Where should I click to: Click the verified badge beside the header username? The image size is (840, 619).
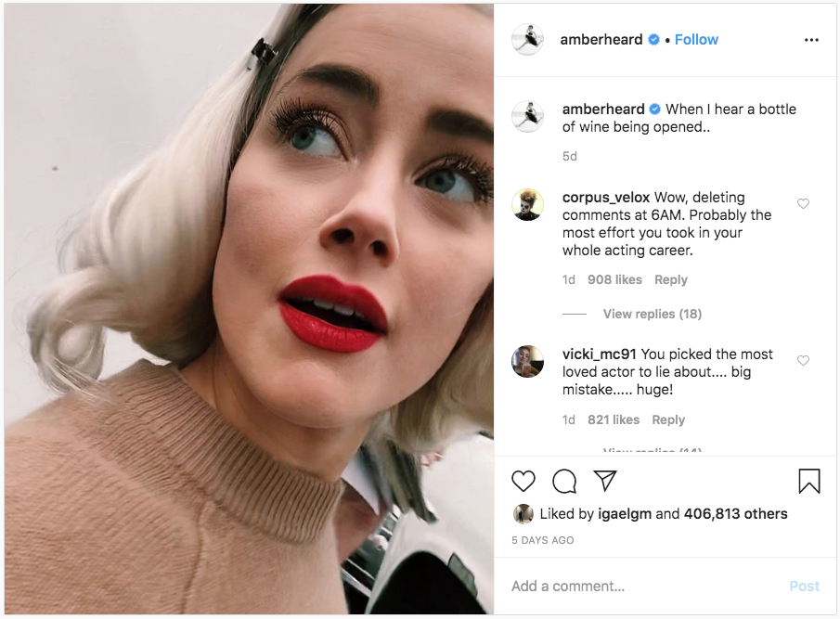(654, 40)
